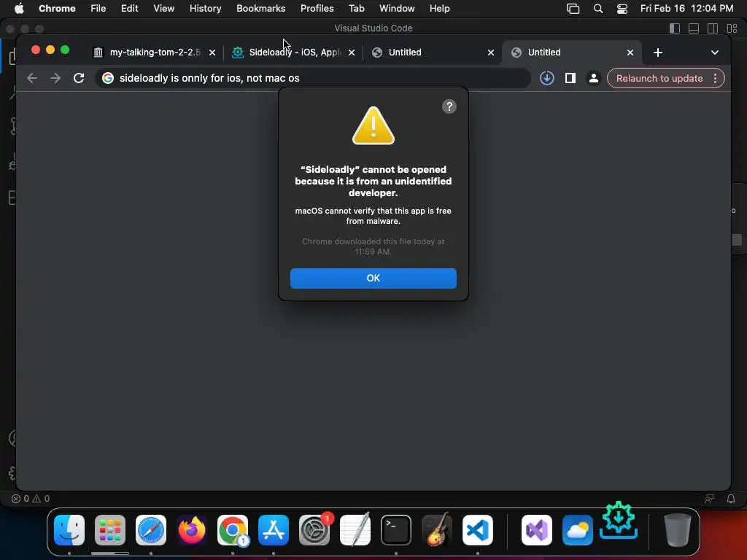Click VS Code errors and warnings status item

31,499
